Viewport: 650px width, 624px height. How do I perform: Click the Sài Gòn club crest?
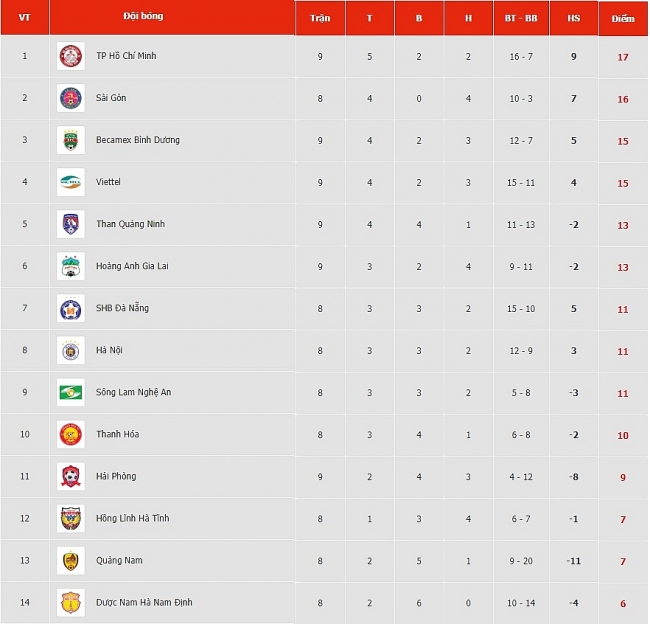point(71,98)
